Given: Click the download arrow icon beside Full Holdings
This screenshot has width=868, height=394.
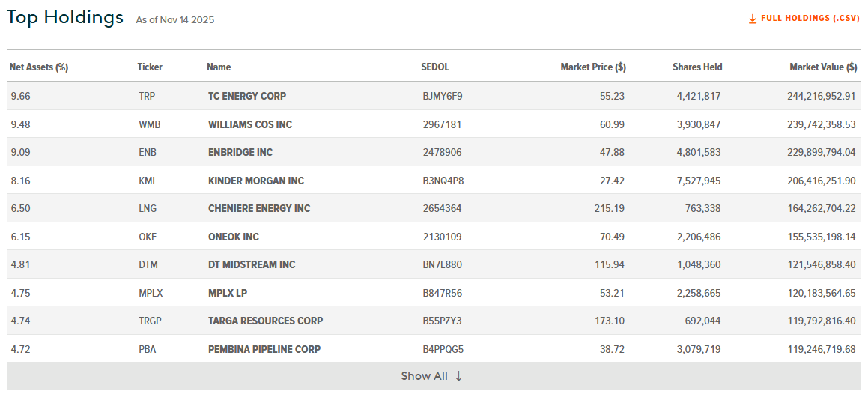Looking at the screenshot, I should pos(753,19).
